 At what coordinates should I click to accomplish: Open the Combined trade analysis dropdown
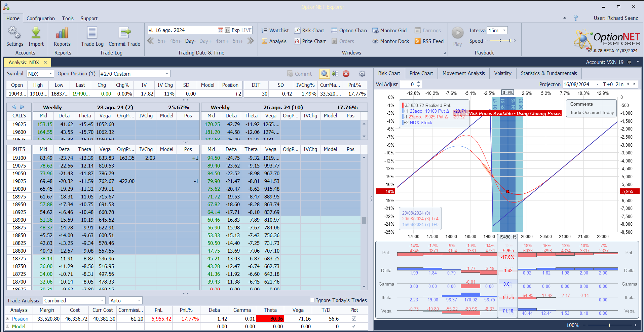point(102,300)
